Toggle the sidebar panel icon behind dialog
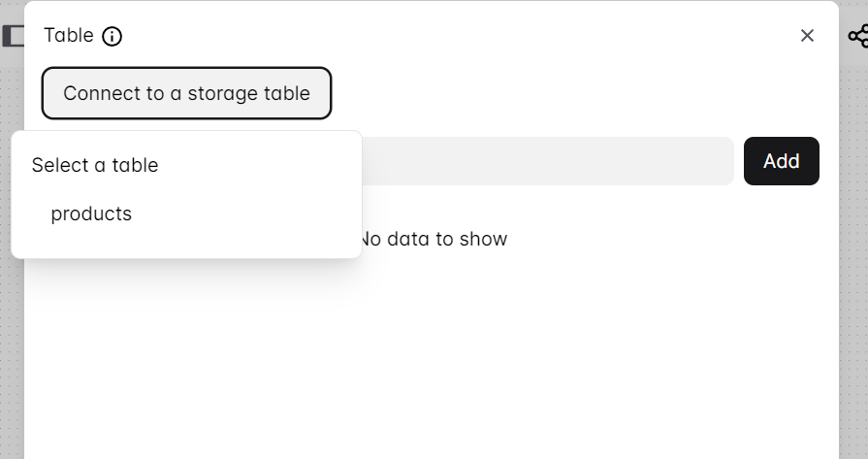The image size is (868, 459). (13, 36)
